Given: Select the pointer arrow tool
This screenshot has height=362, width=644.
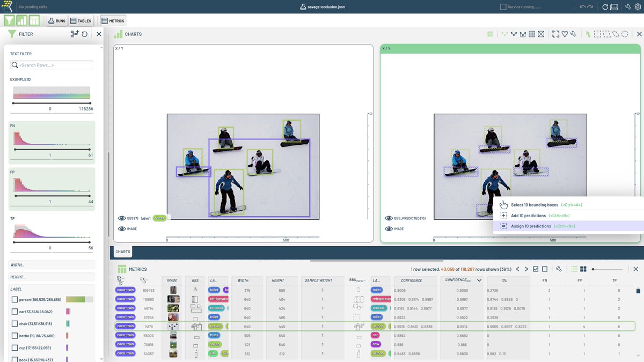Looking at the screenshot, I should [x=588, y=34].
